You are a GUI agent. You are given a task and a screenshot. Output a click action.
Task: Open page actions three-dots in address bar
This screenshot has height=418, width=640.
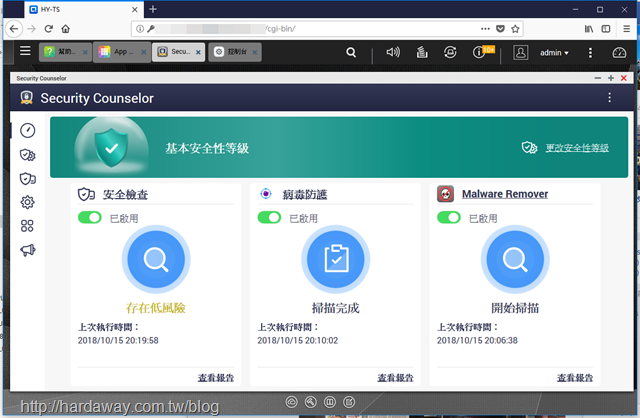coord(485,29)
